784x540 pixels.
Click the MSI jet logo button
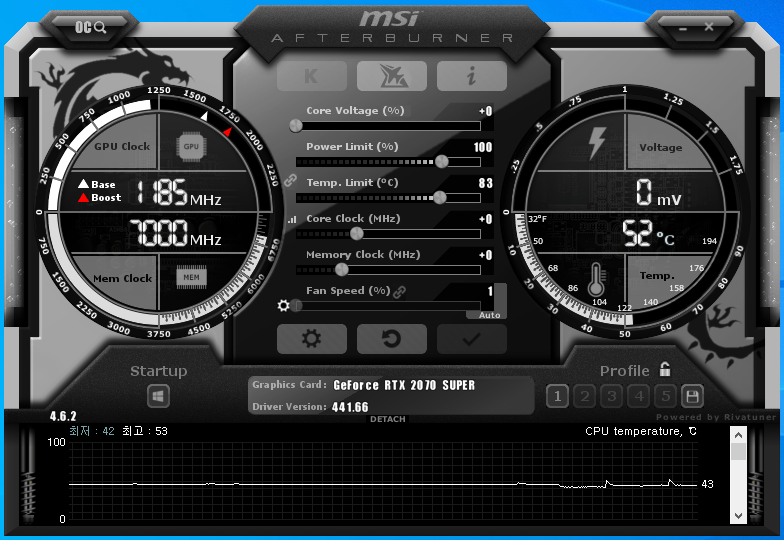point(392,76)
